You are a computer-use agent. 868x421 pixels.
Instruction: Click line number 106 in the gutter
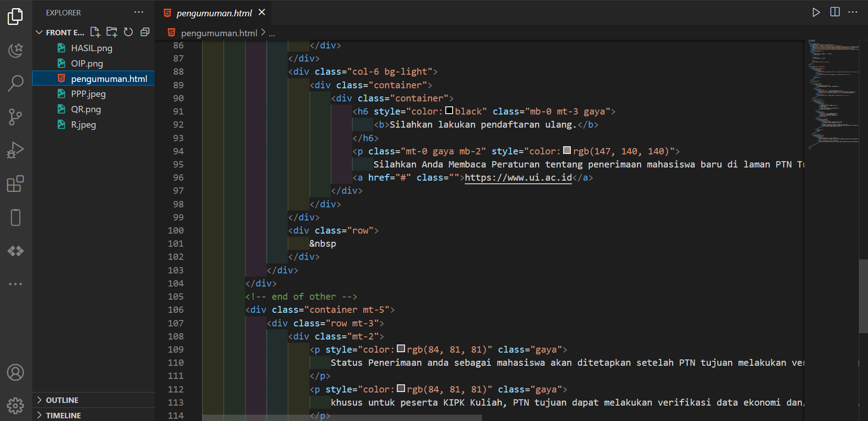(176, 310)
